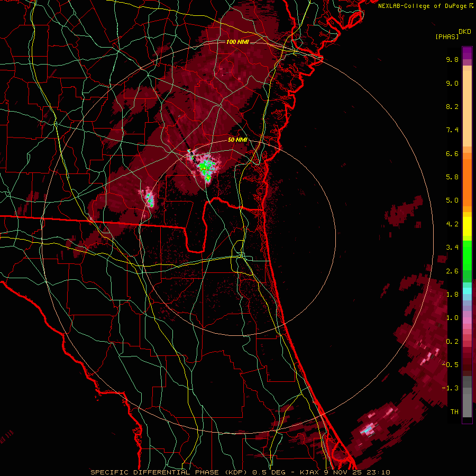Click the 8.2 value on color scale

point(452,106)
